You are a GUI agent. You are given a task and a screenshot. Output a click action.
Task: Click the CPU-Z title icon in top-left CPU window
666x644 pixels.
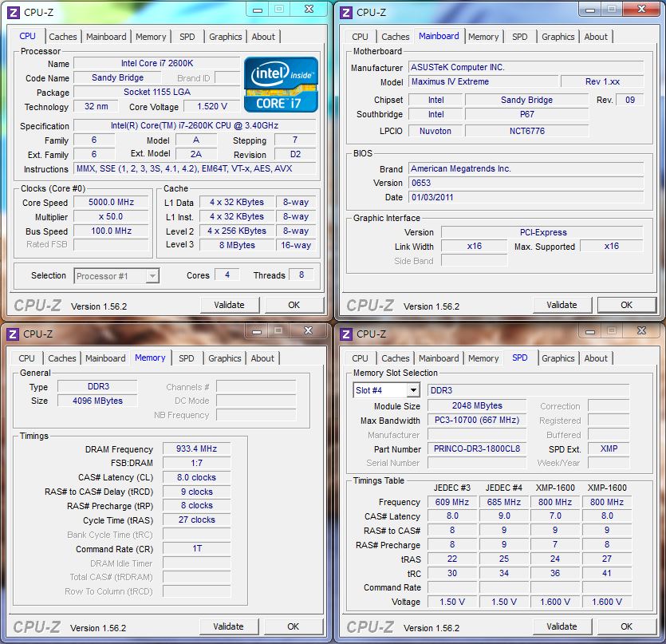pyautogui.click(x=14, y=13)
